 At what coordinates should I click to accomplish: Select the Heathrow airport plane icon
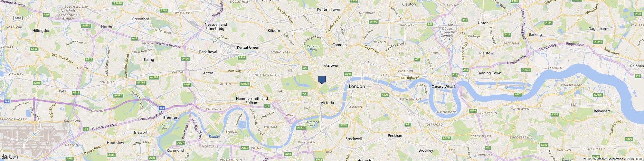tap(34, 134)
